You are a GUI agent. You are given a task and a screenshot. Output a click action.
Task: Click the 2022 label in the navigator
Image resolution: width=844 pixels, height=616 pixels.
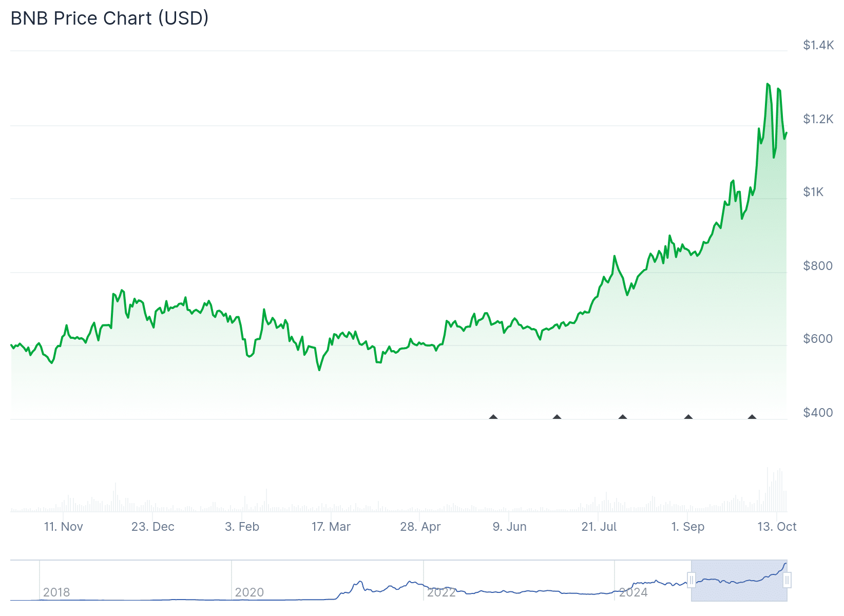(x=442, y=592)
